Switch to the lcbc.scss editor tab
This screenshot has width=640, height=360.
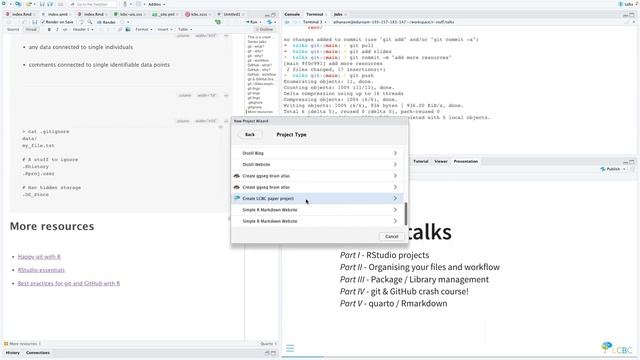[198, 14]
